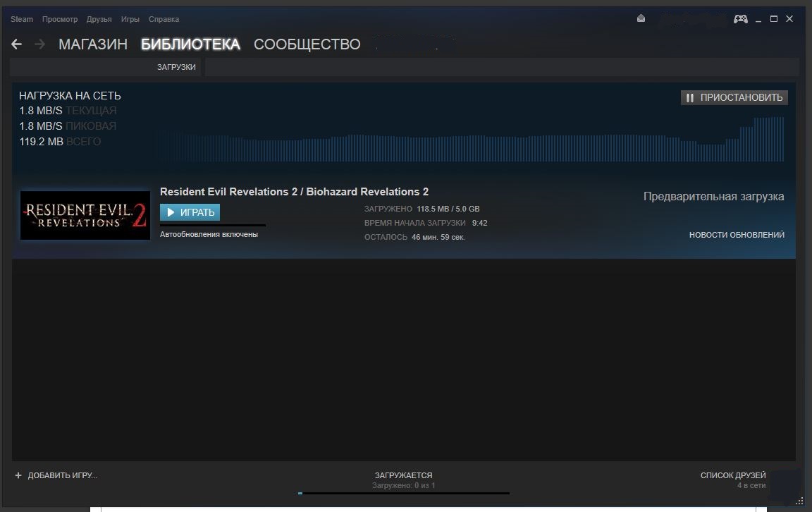The width and height of the screenshot is (812, 512).
Task: Click the 1.8 MB/S ПИКОВАЯ rate
Action: [x=68, y=126]
